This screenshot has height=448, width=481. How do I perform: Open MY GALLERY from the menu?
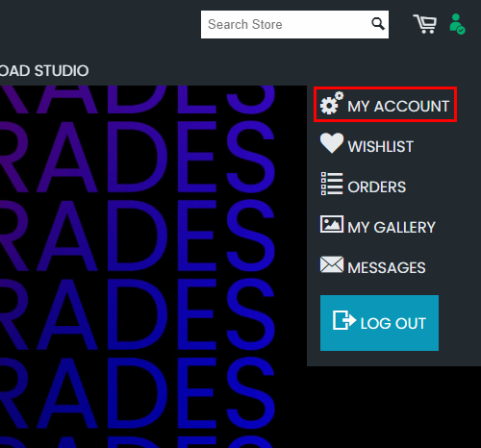coord(392,228)
